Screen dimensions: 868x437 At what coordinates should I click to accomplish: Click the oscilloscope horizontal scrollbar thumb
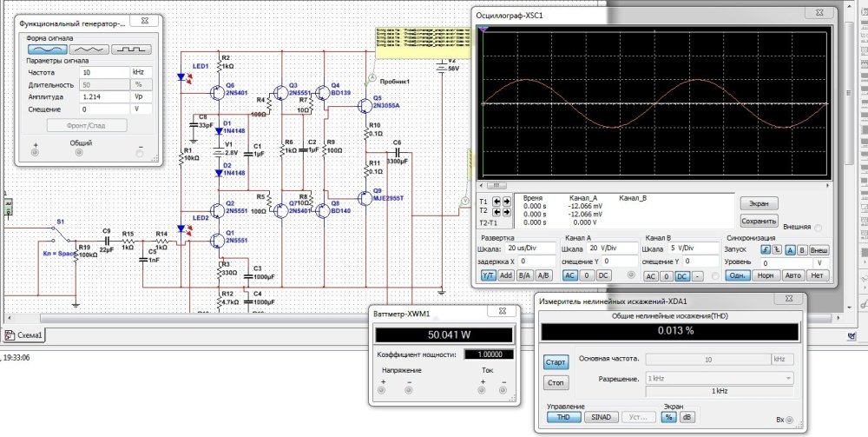(498, 185)
